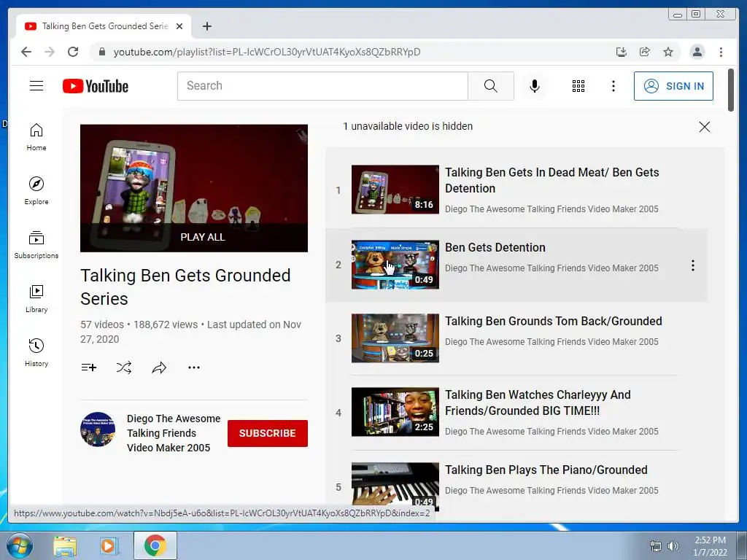Open Explore in sidebar

click(x=36, y=191)
